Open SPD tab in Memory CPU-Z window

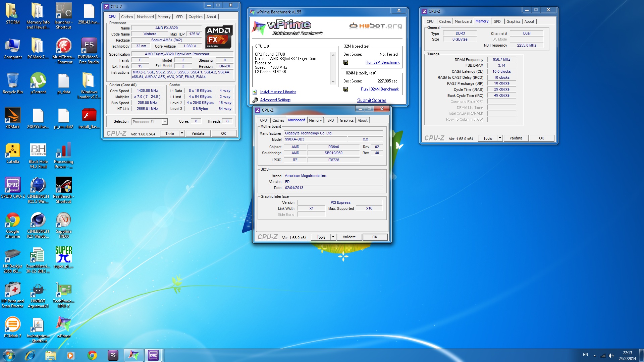click(x=497, y=21)
